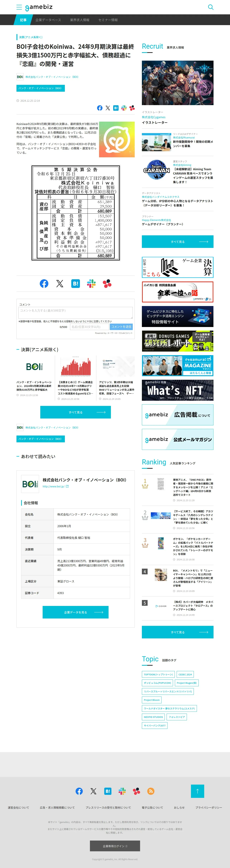Click 企業データを見る button
The image size is (230, 868).
[75, 612]
